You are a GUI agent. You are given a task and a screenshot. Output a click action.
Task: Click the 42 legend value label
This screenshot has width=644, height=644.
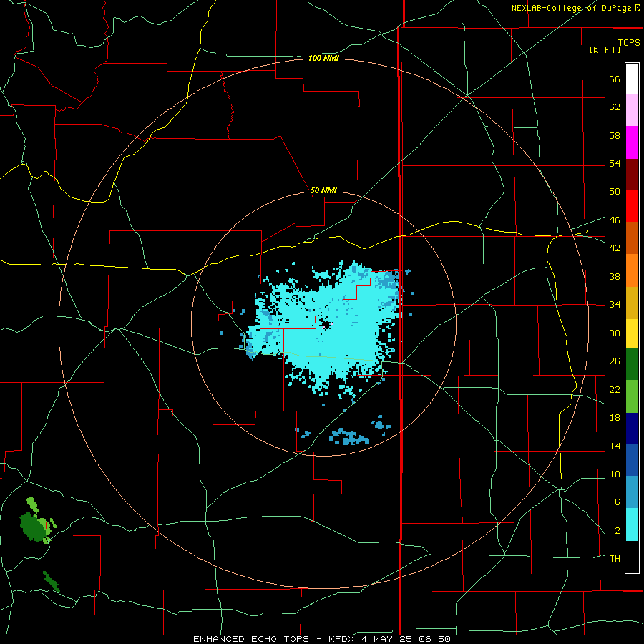click(615, 248)
